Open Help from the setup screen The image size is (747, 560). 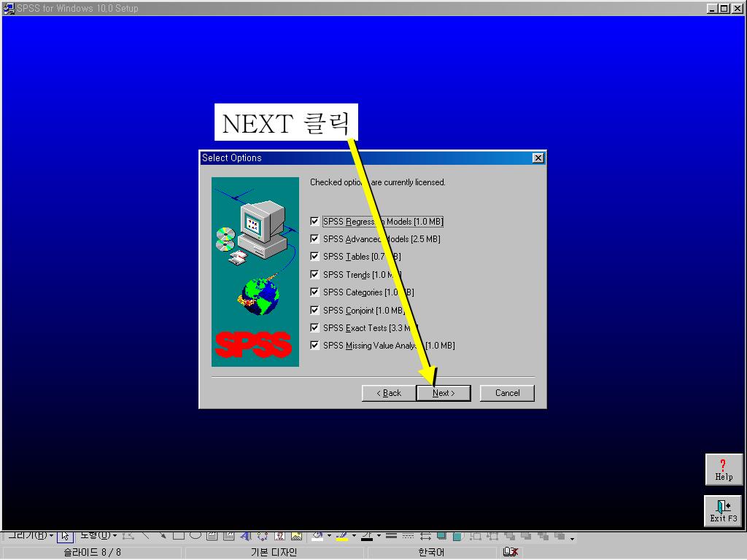723,470
